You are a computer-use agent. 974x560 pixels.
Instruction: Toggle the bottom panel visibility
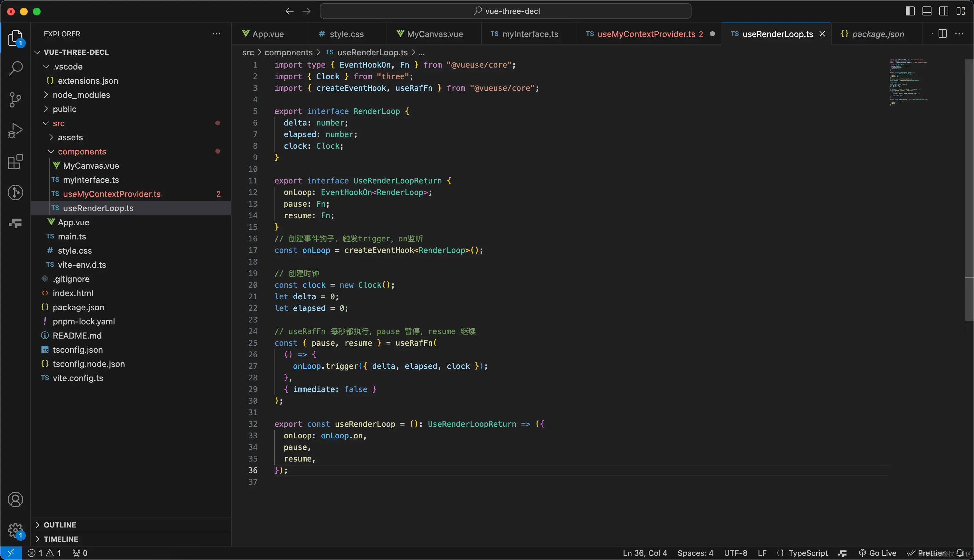[x=927, y=11]
